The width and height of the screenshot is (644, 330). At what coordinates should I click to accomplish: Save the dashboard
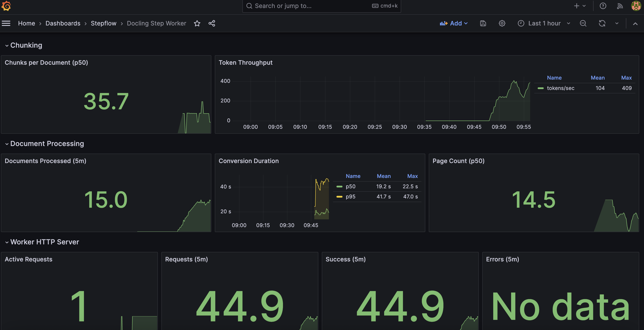tap(483, 23)
